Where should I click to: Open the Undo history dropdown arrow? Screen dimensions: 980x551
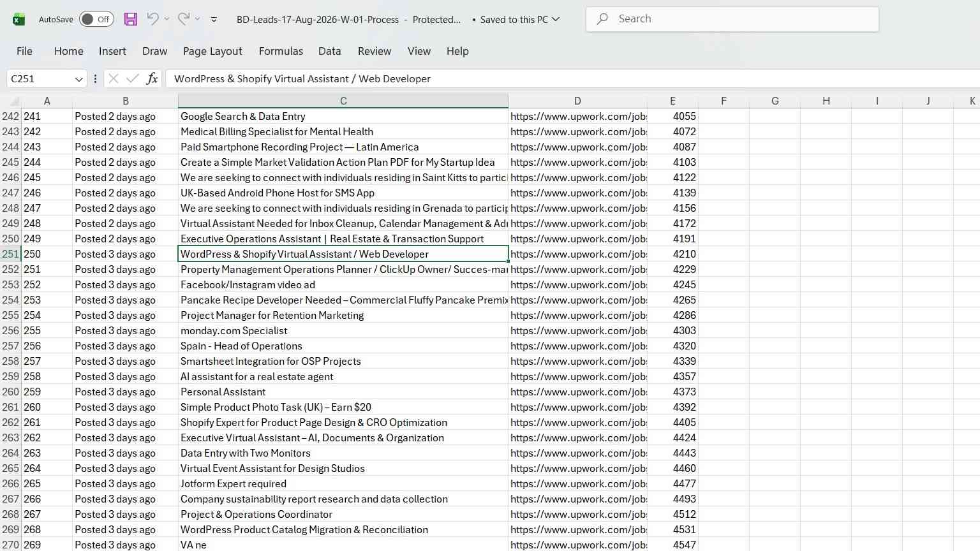click(167, 19)
